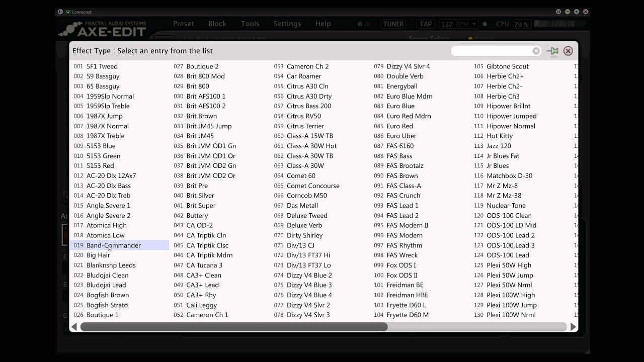Screen dimensions: 644x362
Task: Select highlighted amp 019 Band-Commander
Action: coord(119,245)
